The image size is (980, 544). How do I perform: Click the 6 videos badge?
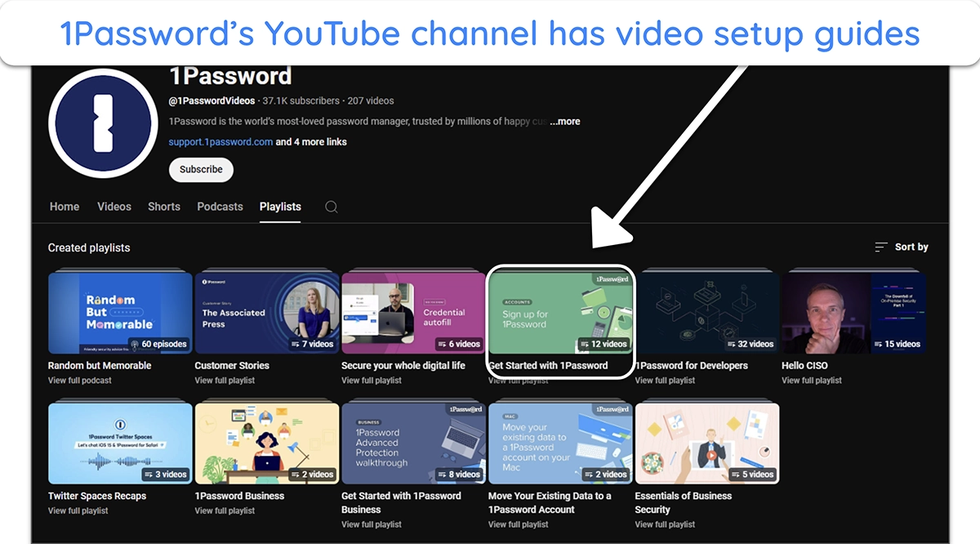(x=458, y=344)
